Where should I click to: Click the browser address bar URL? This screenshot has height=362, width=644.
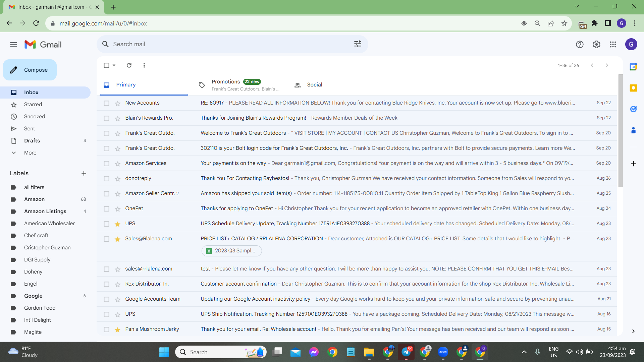click(x=103, y=23)
